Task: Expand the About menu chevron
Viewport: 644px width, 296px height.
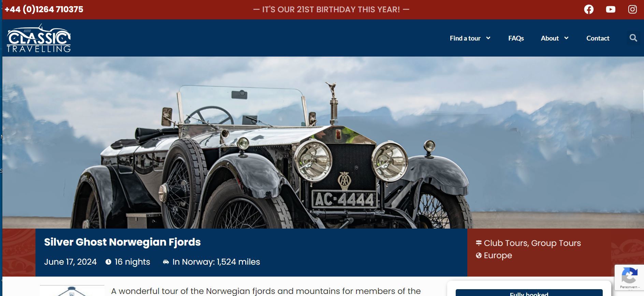Action: (x=566, y=38)
